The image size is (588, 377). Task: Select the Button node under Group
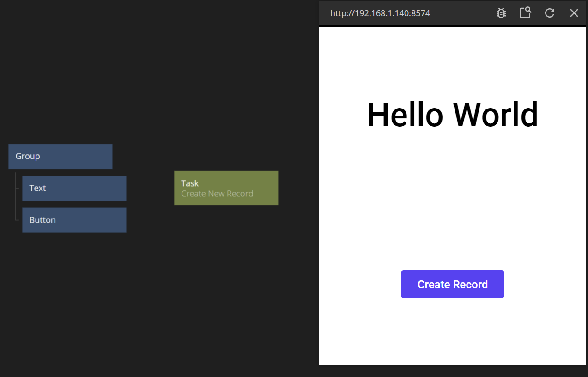point(74,220)
